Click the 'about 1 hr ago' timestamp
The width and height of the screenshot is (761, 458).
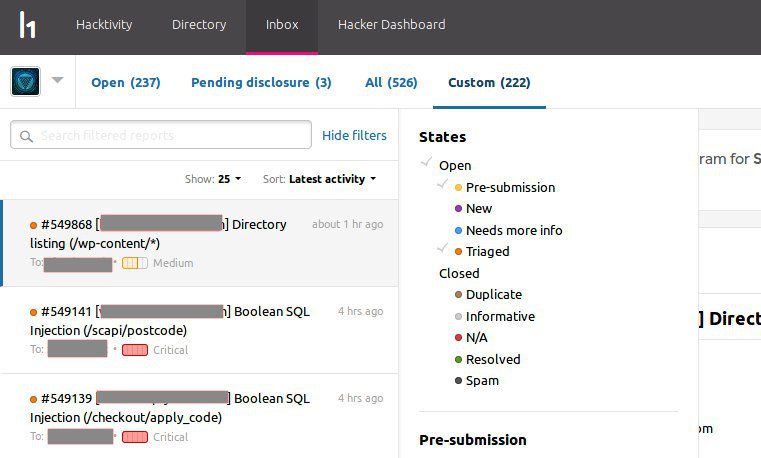coord(347,224)
